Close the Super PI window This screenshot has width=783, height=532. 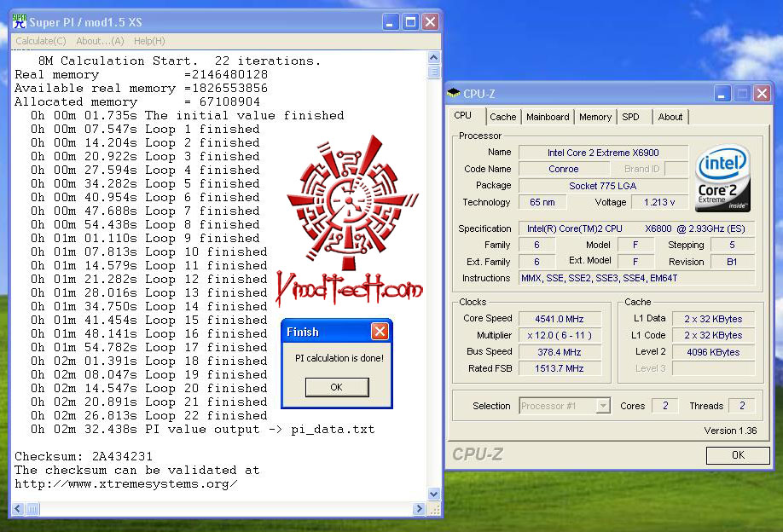click(x=430, y=22)
